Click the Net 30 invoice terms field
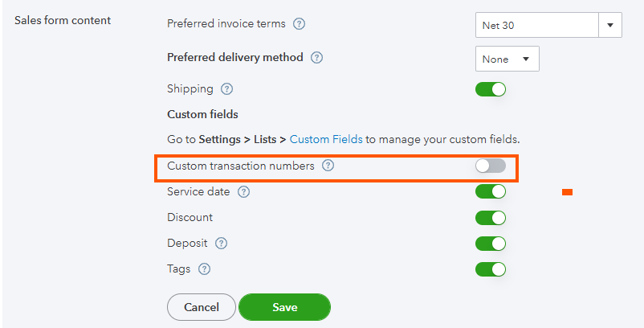Image resolution: width=644 pixels, height=328 pixels. 536,25
